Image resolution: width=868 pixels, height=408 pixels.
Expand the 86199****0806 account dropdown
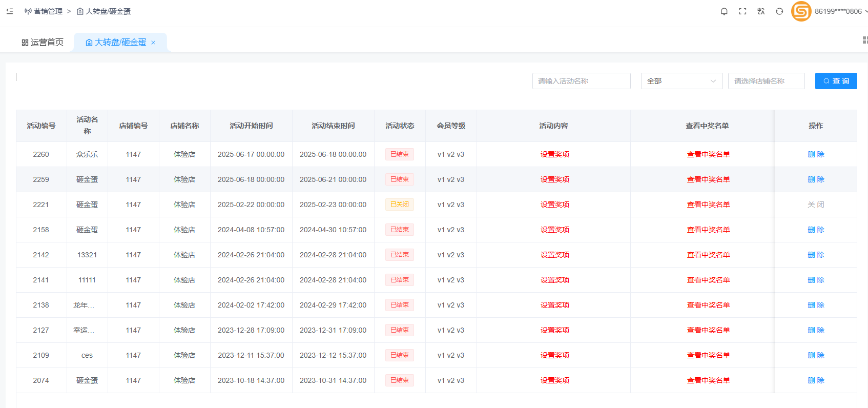click(840, 11)
